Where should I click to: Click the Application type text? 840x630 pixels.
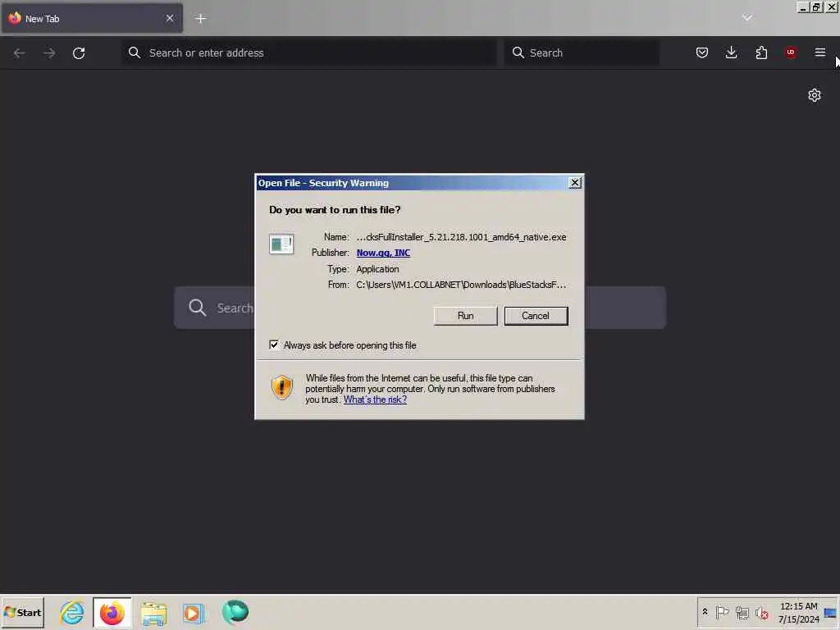pyautogui.click(x=377, y=269)
